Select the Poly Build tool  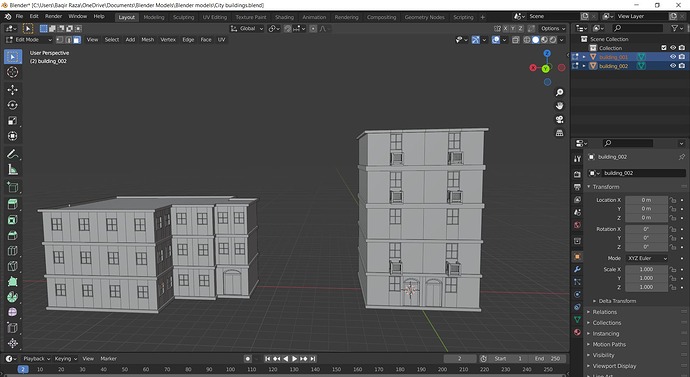pyautogui.click(x=13, y=281)
